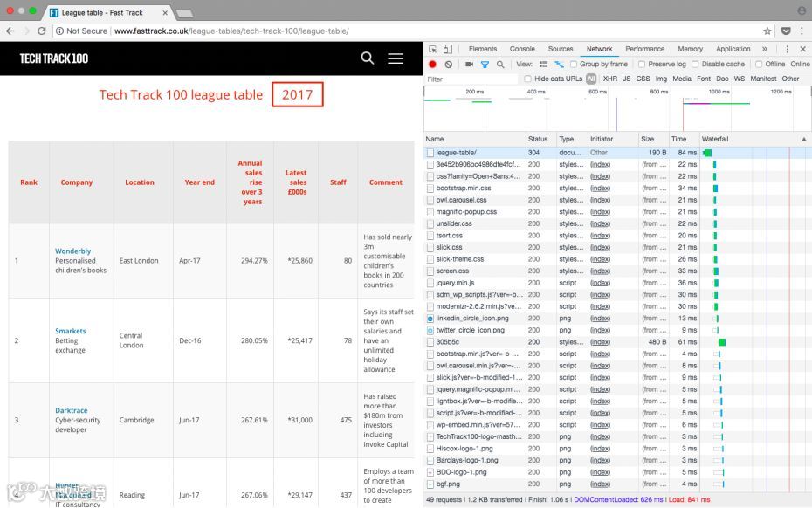812x508 pixels.
Task: Check Disable cache option
Action: point(695,65)
